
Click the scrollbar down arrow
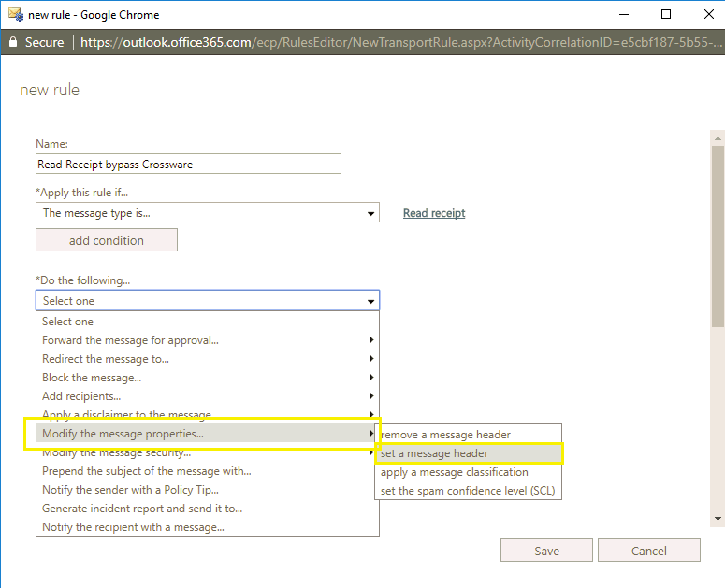click(x=718, y=519)
